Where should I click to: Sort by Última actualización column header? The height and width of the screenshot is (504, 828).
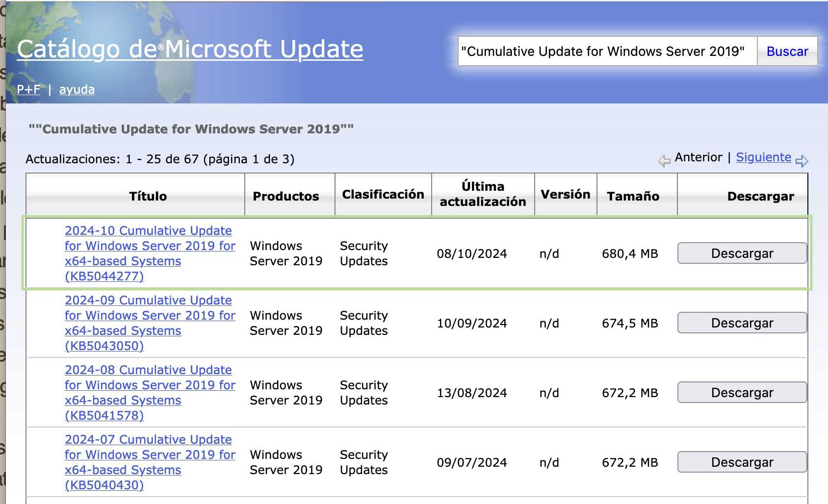click(x=483, y=194)
